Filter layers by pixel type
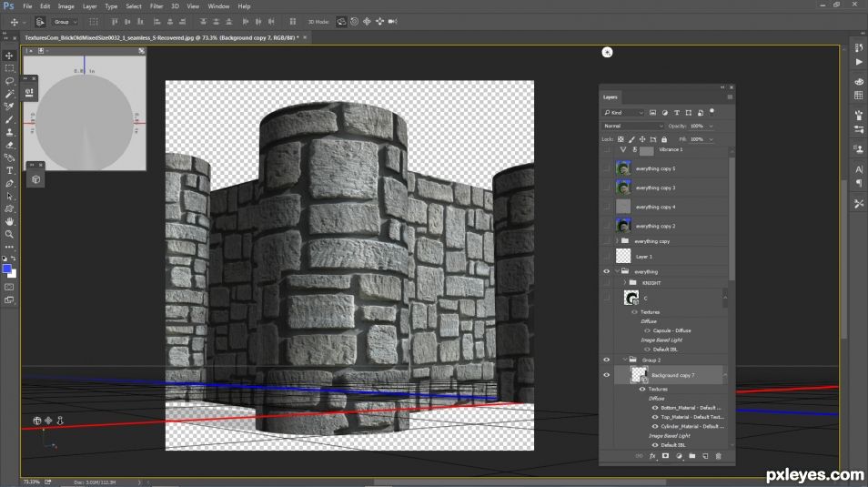868x487 pixels. (652, 113)
